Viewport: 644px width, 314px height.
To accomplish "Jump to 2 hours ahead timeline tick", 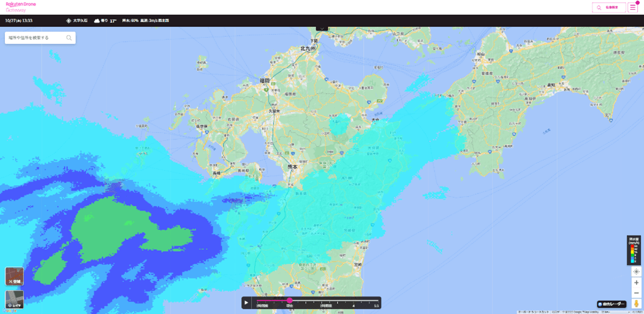I will point(325,306).
